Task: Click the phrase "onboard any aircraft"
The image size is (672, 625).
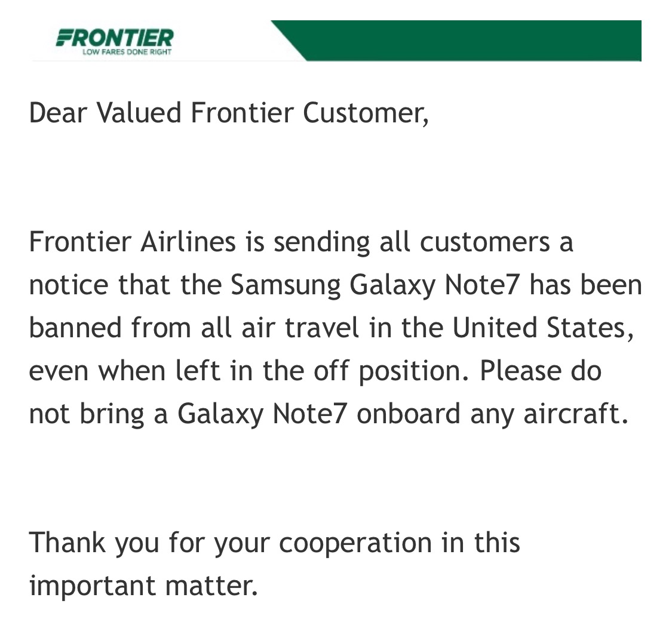Action: pyautogui.click(x=492, y=414)
